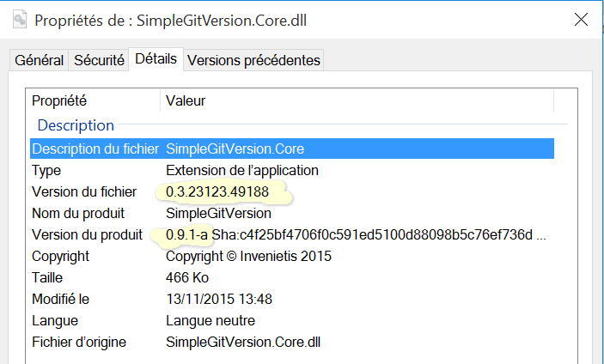Click the 0.9.1-a Sha product version value
Viewport: 604px width, 364px height.
pyautogui.click(x=356, y=234)
